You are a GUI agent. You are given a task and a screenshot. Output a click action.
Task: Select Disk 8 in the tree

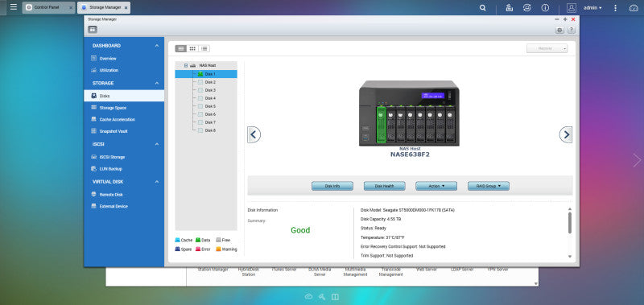pos(206,130)
